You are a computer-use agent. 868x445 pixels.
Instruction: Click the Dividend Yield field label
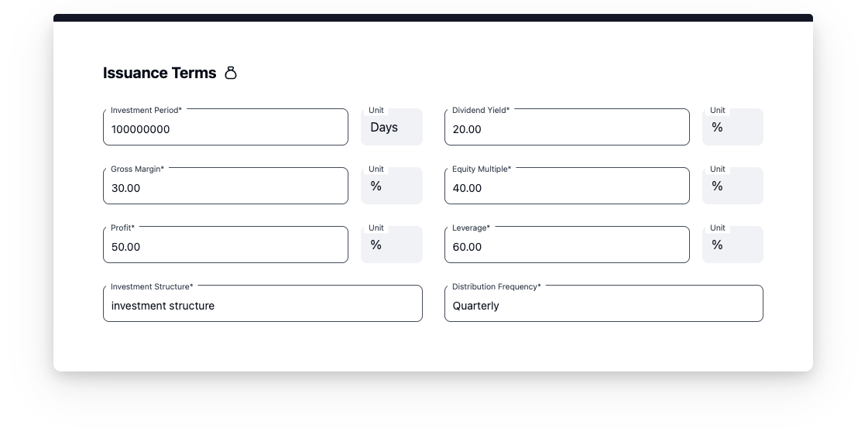[481, 110]
